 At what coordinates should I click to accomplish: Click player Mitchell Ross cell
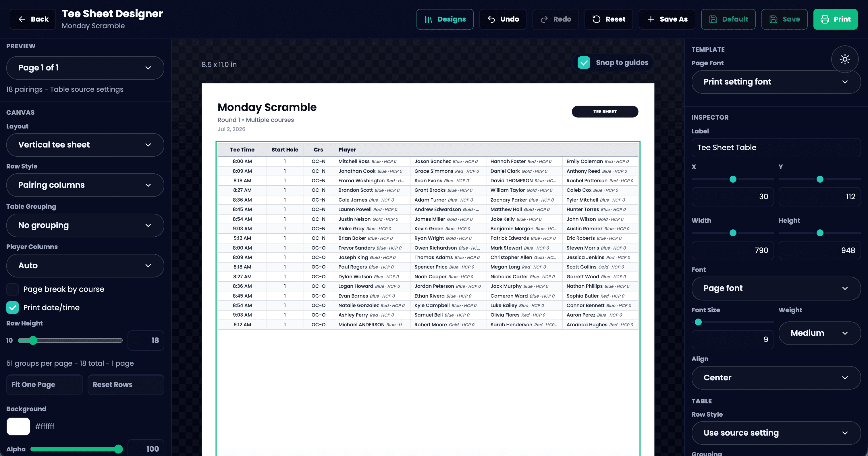pos(372,162)
